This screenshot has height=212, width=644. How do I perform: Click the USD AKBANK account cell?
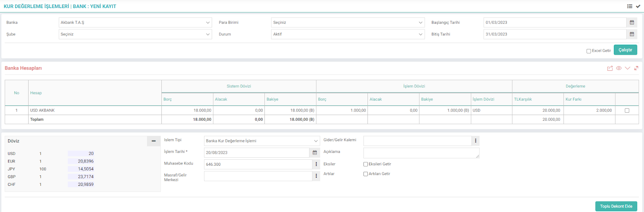pos(95,110)
